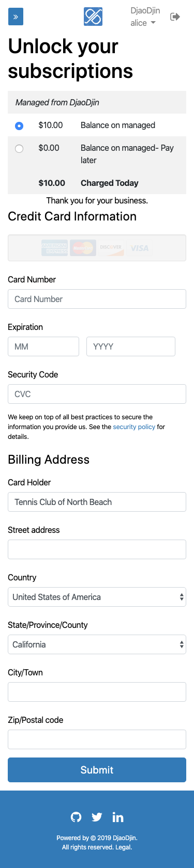Click the MM expiration month field
This screenshot has height=868, width=194.
[x=43, y=346]
